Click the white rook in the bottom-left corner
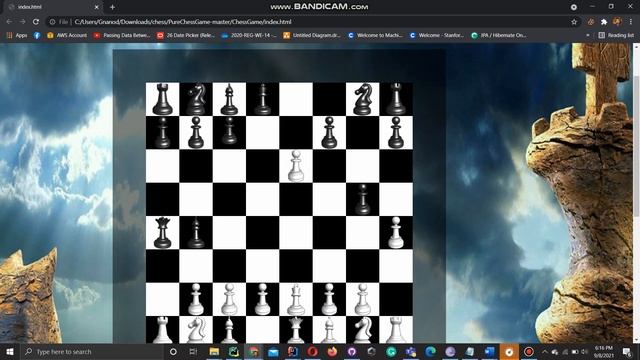 [x=162, y=331]
